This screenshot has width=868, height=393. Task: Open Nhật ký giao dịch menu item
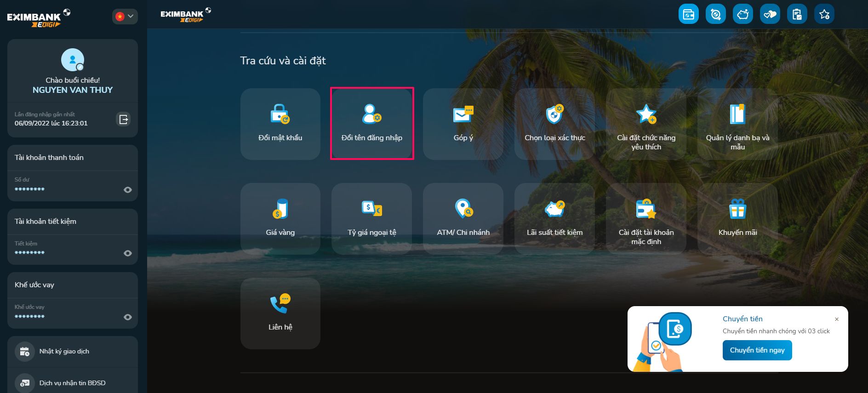click(x=64, y=352)
